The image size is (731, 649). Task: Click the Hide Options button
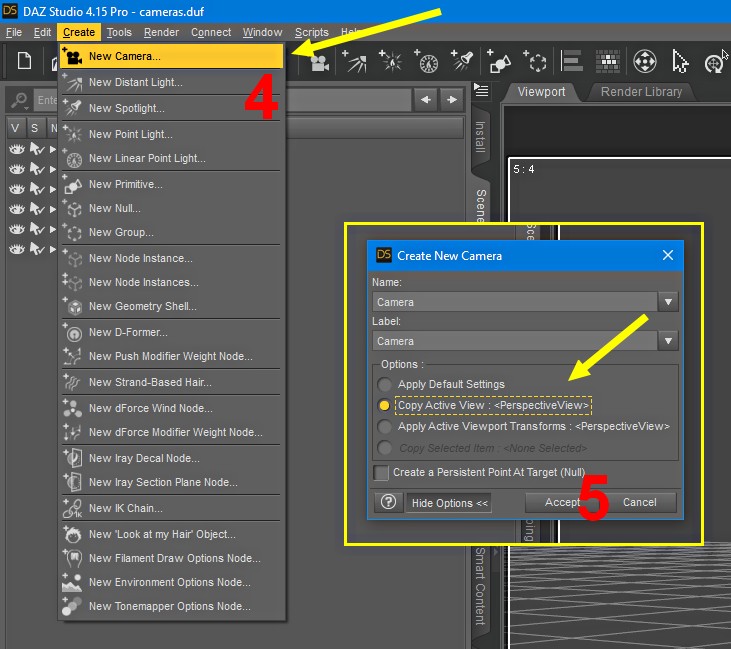click(449, 503)
